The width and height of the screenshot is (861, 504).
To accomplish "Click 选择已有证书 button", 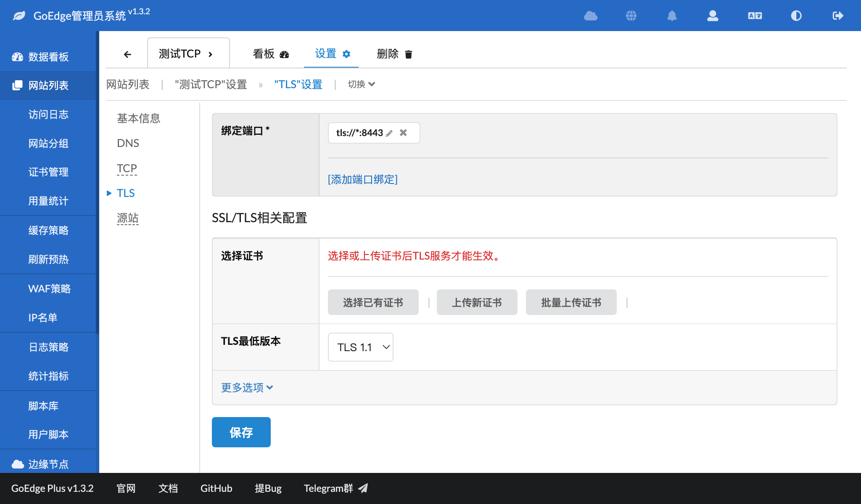I will [373, 302].
